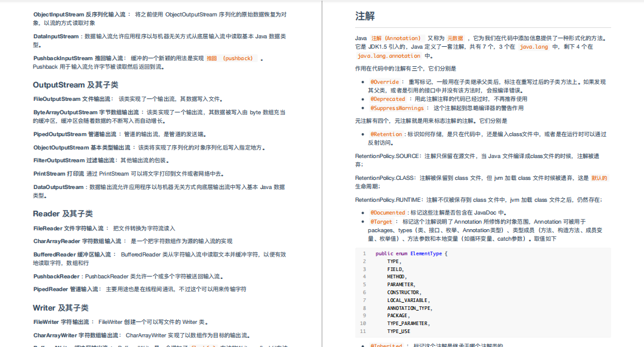Click the "@SuppressWarnings" bullet term
The width and height of the screenshot is (644, 347).
coord(396,108)
